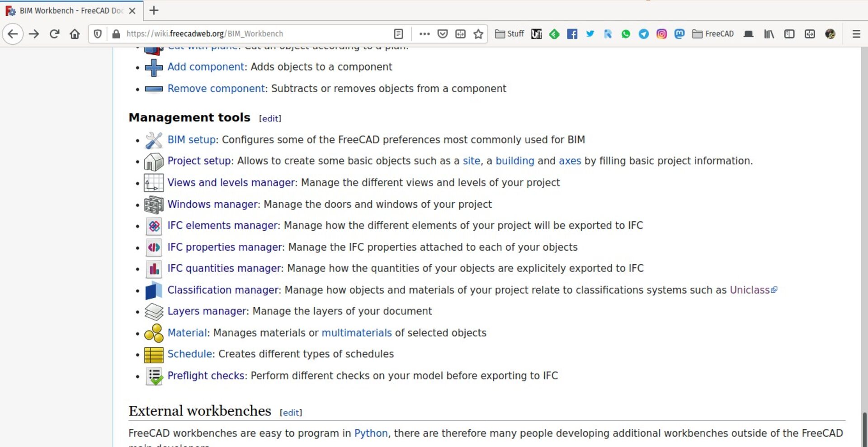Open page actions three-dot menu
Screen dimensions: 868x447
(424, 34)
